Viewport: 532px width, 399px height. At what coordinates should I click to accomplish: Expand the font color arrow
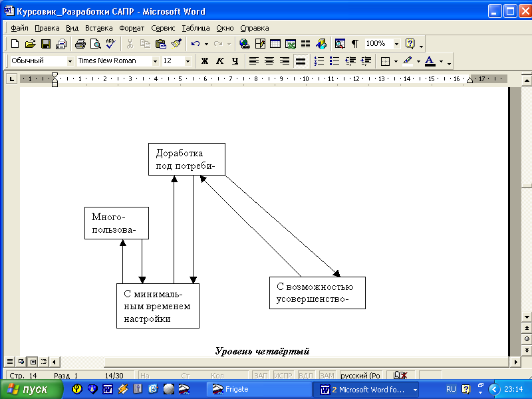[441, 61]
